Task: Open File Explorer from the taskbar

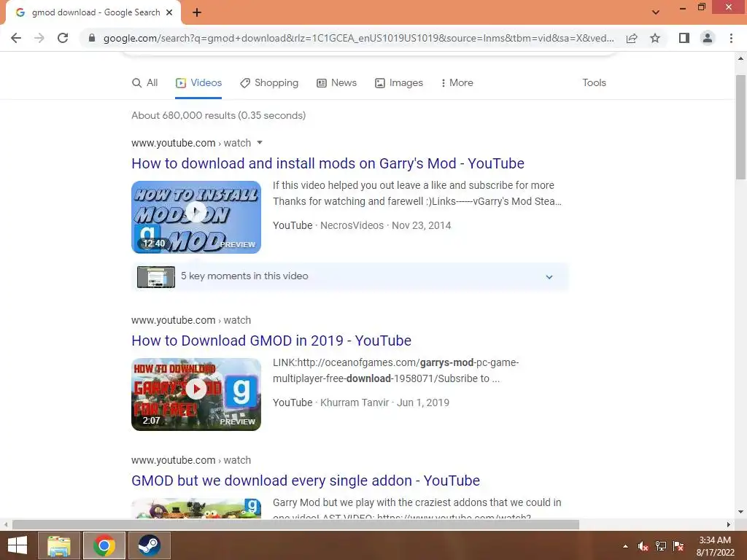Action: [x=59, y=545]
